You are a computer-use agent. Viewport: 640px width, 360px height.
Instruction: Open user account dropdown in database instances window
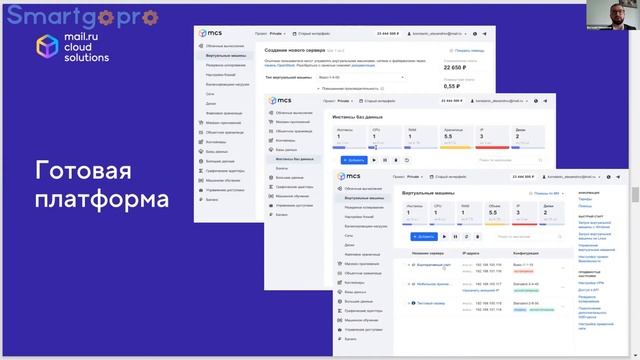500,101
